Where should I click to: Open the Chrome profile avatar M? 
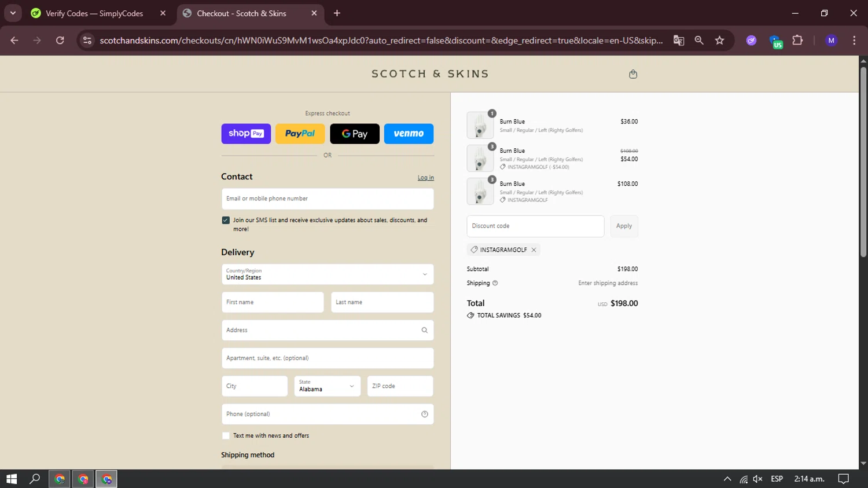(x=831, y=41)
